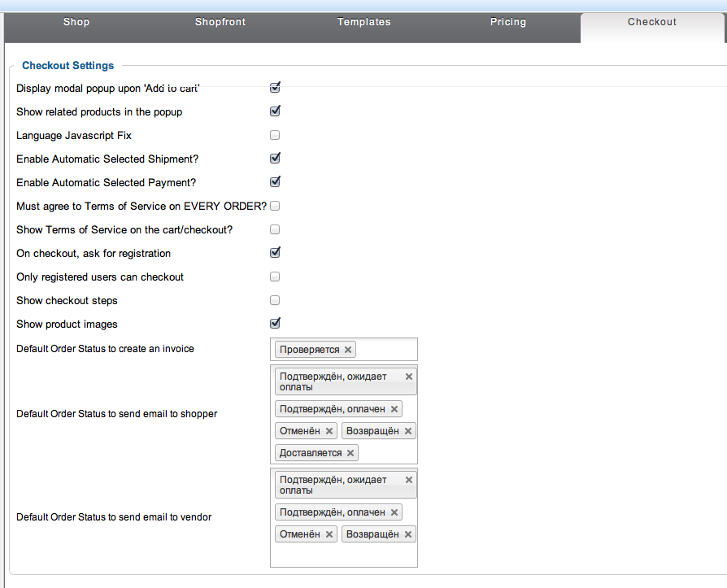Screen dimensions: 727x588
Task: Remove Возвращён tag in vendor email statuses
Action: click(408, 534)
